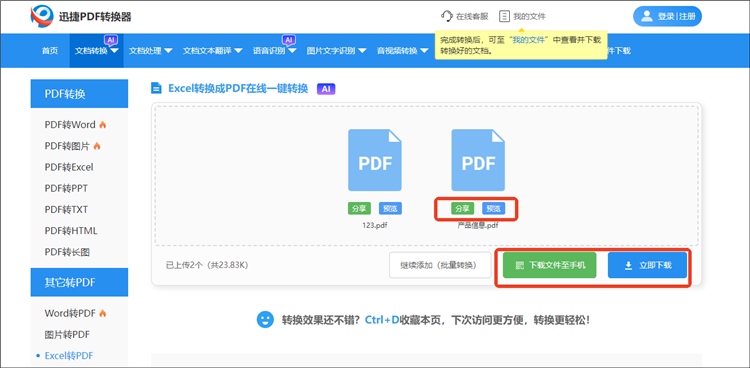Click the fire icon next to PDF转图片

tap(97, 146)
